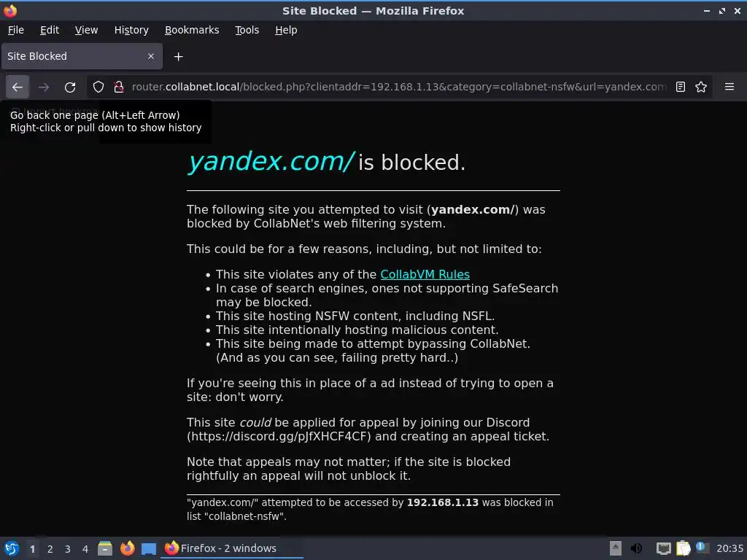Reload the current page

click(x=70, y=87)
